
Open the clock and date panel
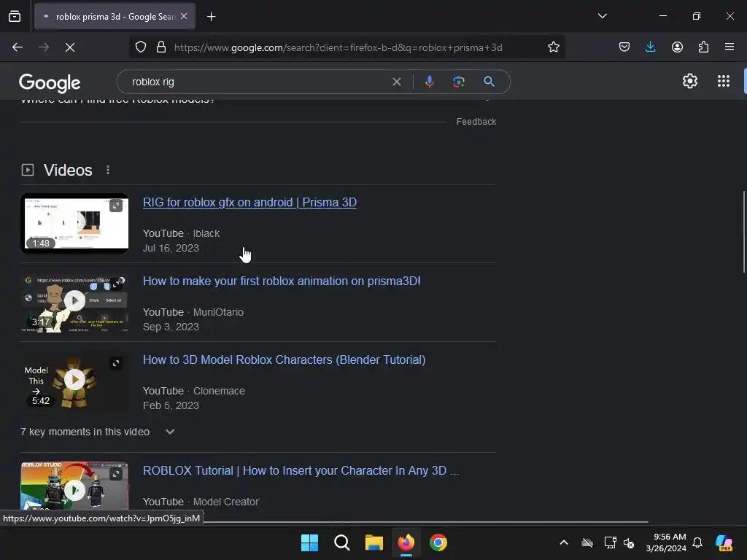coord(666,542)
